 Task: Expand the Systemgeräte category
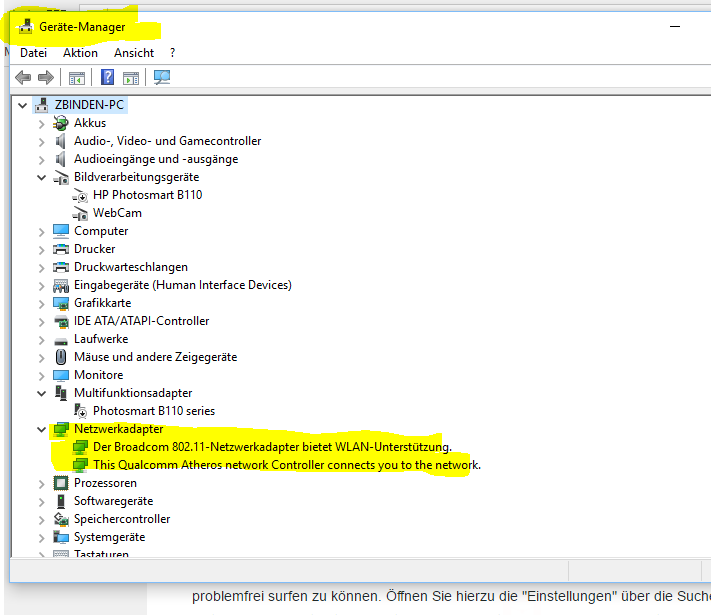(x=42, y=538)
